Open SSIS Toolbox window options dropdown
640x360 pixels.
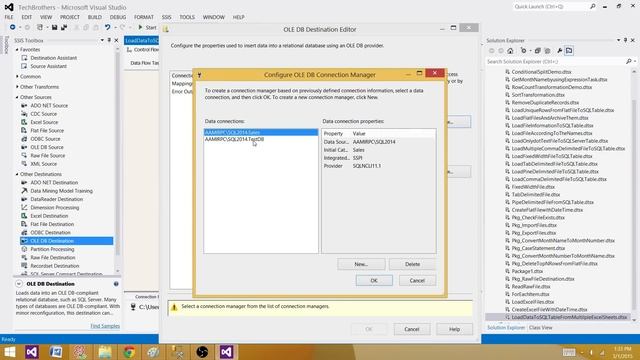(102, 40)
